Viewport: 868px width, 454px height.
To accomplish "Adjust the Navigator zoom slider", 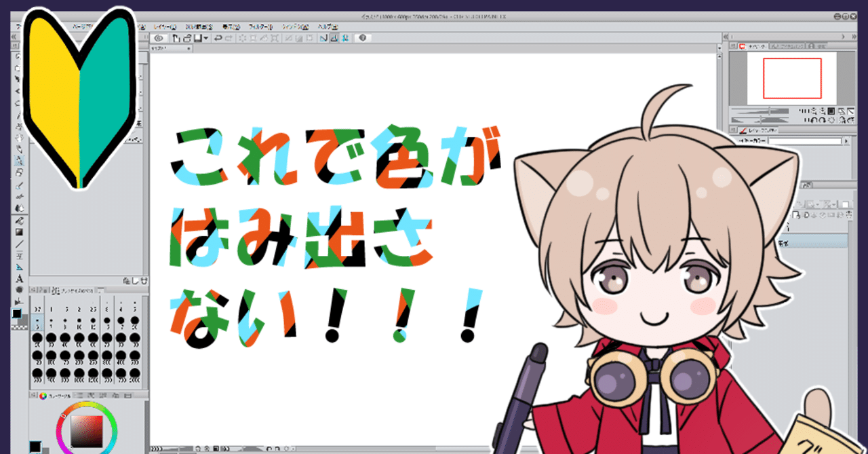I will [x=759, y=111].
